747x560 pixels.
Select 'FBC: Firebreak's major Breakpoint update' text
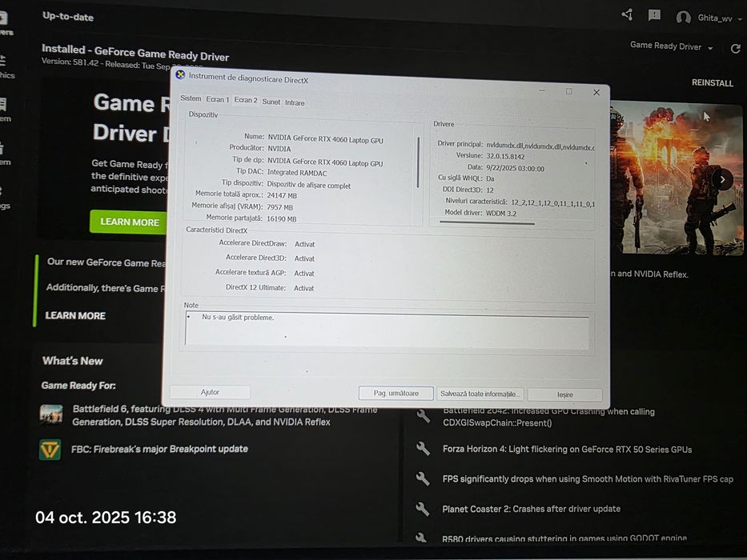tap(159, 449)
